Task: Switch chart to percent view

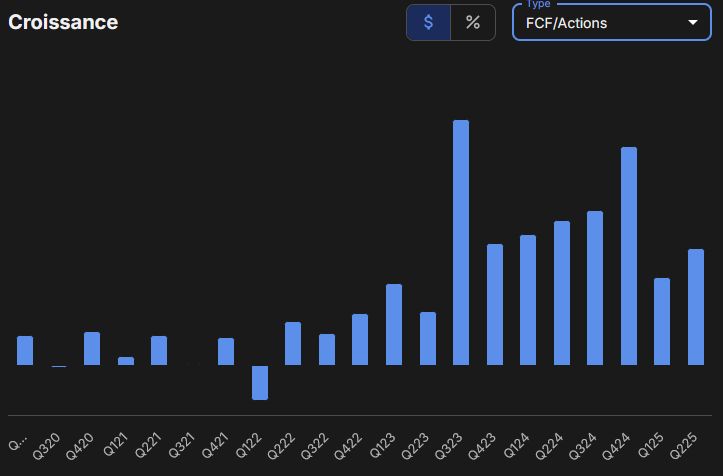Action: [x=473, y=23]
